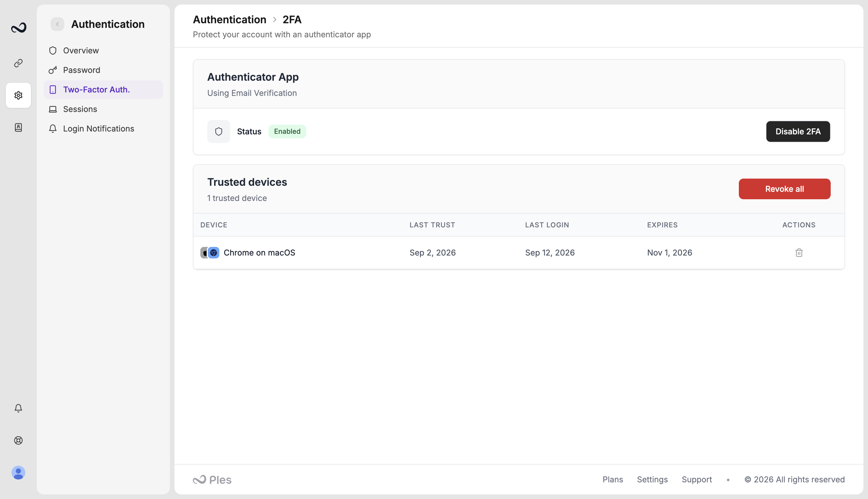Click the Chrome browser icon in the device row

213,253
